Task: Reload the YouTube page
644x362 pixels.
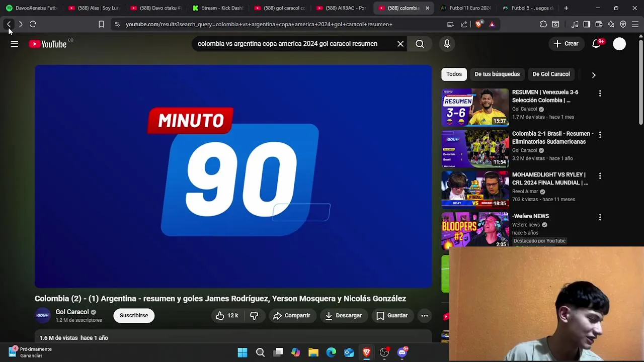Action: point(33,24)
